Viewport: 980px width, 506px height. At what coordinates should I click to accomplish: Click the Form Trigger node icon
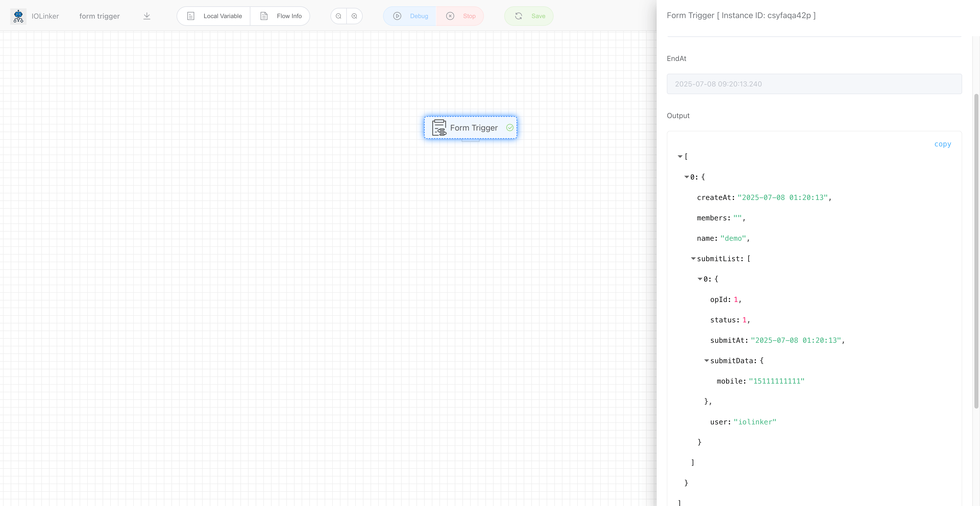pos(439,128)
